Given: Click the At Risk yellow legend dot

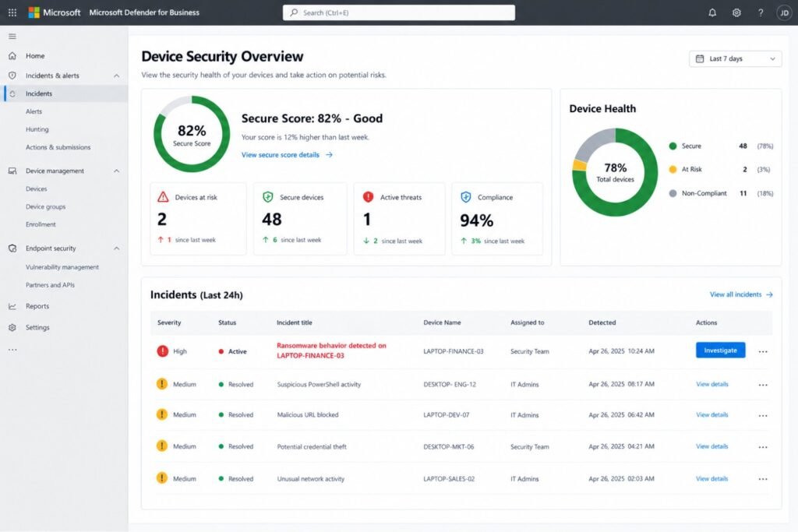Looking at the screenshot, I should tap(673, 169).
